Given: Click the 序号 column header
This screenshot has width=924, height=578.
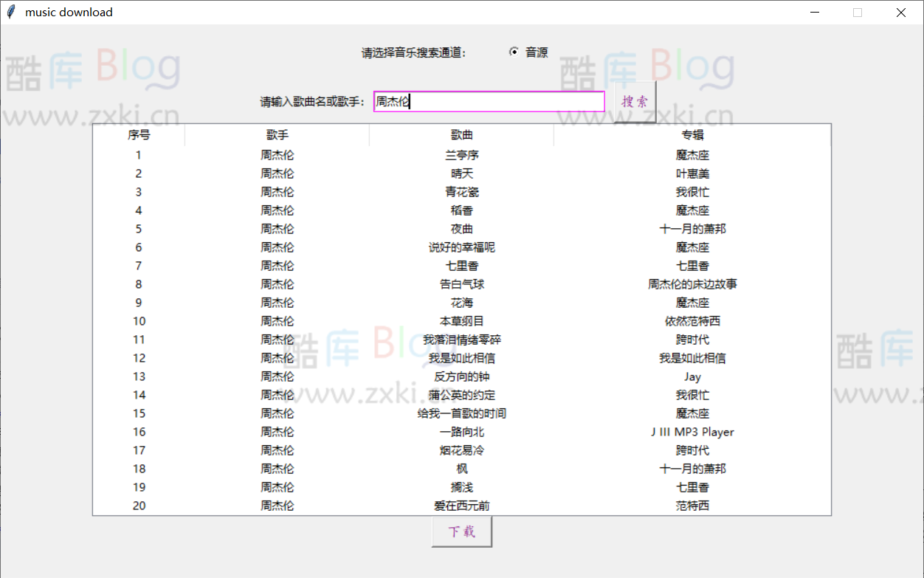Looking at the screenshot, I should [138, 134].
